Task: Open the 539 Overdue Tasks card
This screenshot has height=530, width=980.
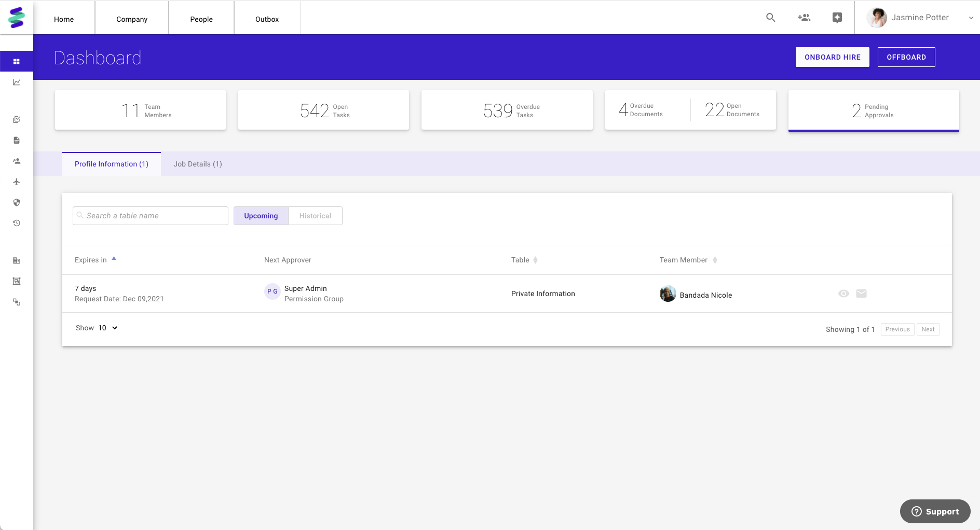Action: pyautogui.click(x=507, y=110)
